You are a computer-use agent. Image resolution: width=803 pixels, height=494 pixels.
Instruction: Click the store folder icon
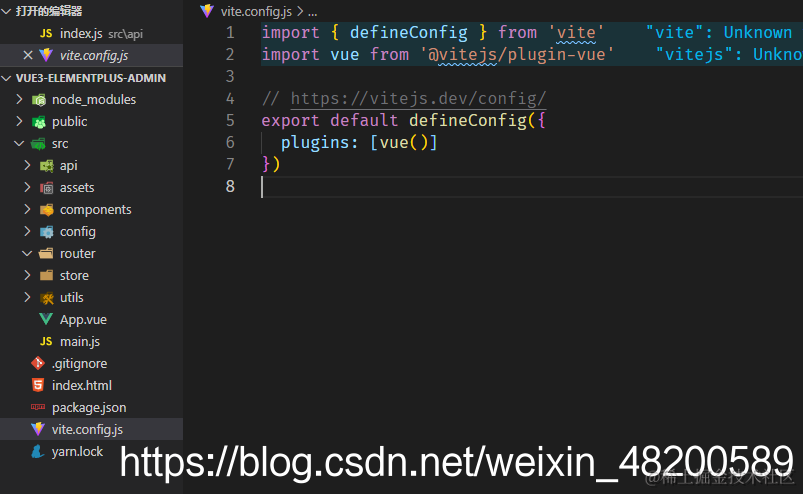pyautogui.click(x=47, y=275)
